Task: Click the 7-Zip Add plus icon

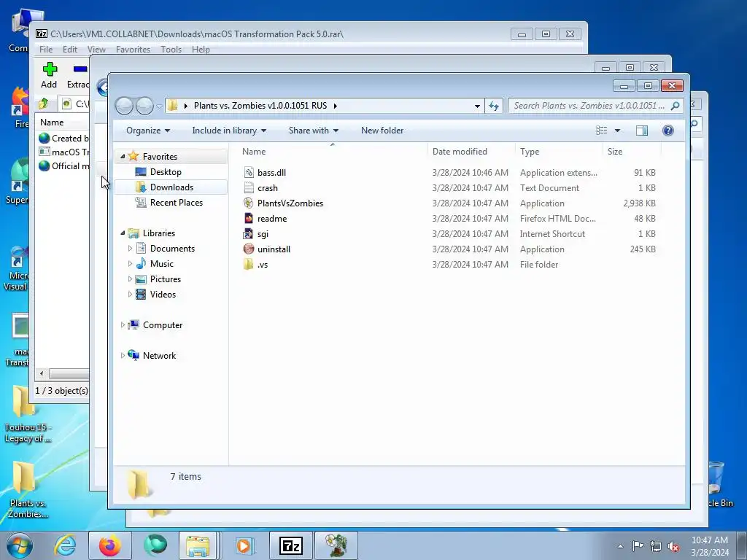Action: pos(50,69)
